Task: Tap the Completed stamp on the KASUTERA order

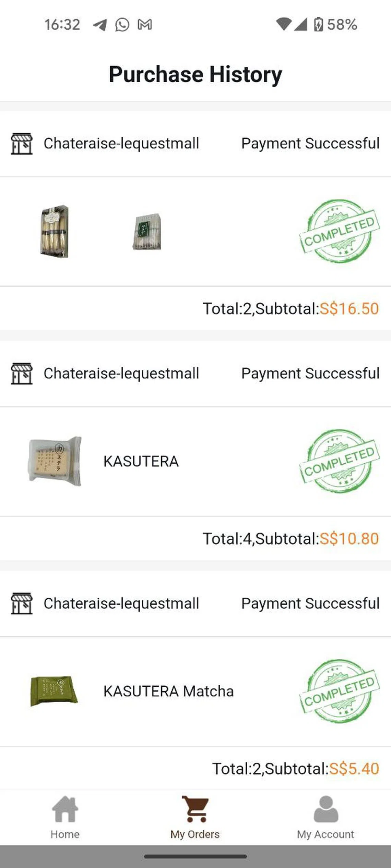Action: pos(339,461)
